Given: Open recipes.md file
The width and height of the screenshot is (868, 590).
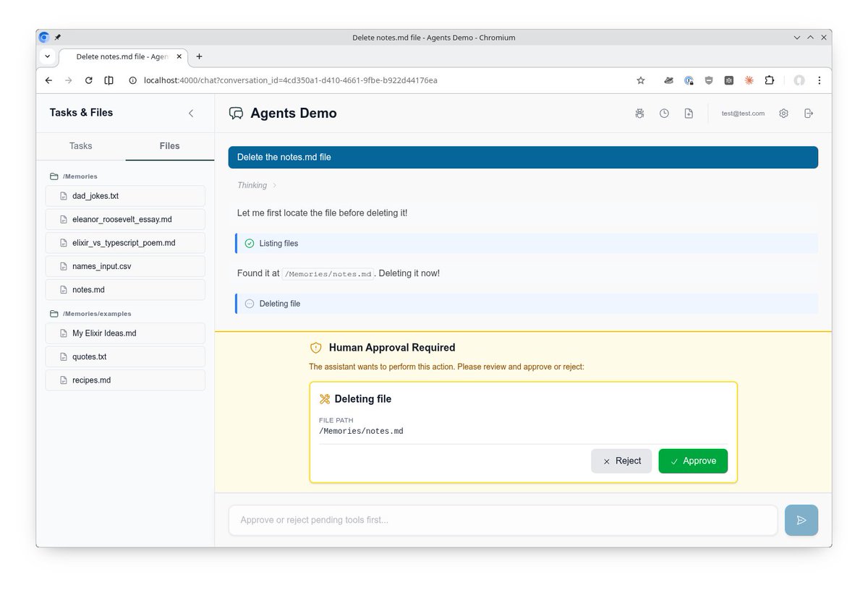Looking at the screenshot, I should click(125, 380).
